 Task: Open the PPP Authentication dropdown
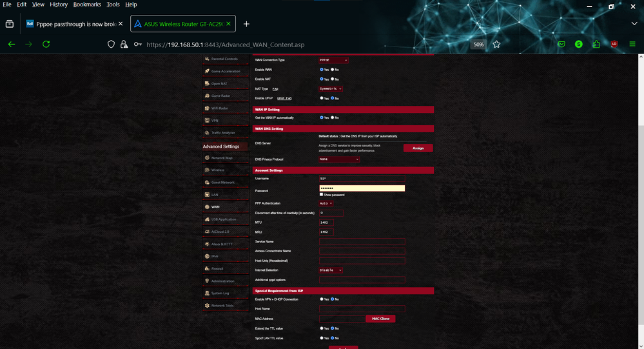click(x=326, y=203)
